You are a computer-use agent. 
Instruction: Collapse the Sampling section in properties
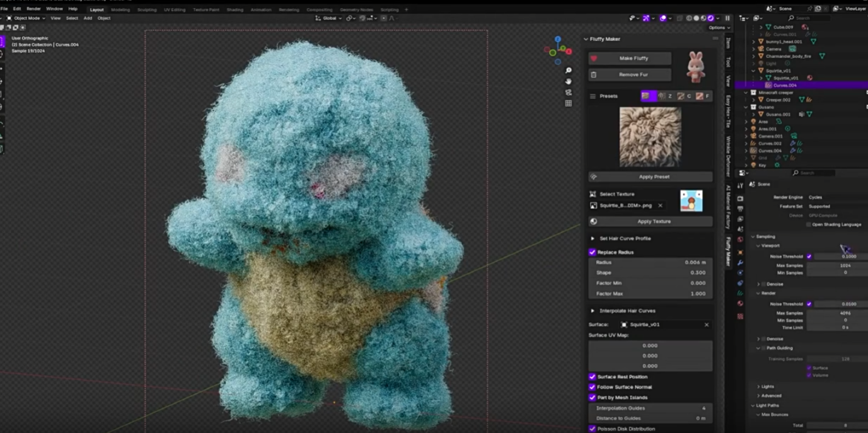point(753,236)
